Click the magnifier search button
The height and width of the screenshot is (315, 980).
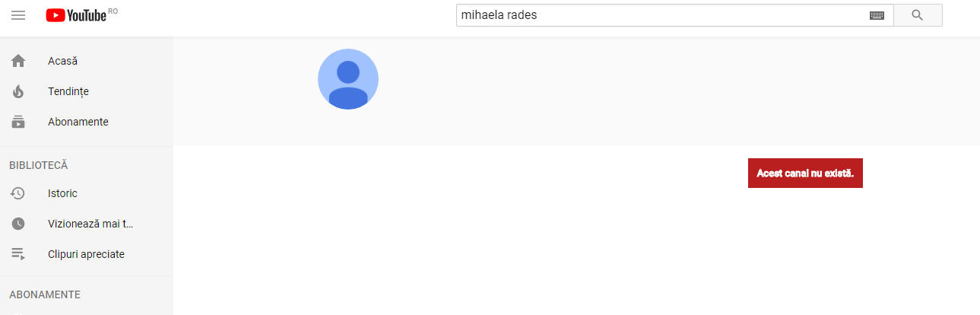pos(917,15)
